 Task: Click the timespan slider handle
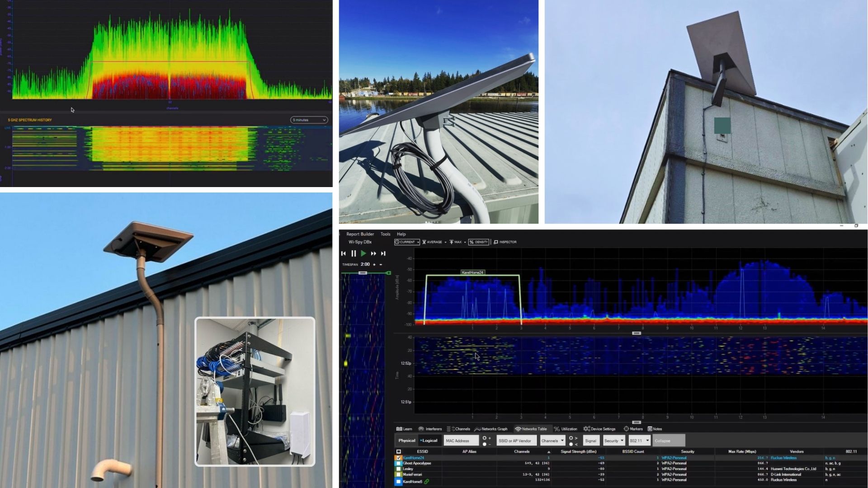[363, 273]
